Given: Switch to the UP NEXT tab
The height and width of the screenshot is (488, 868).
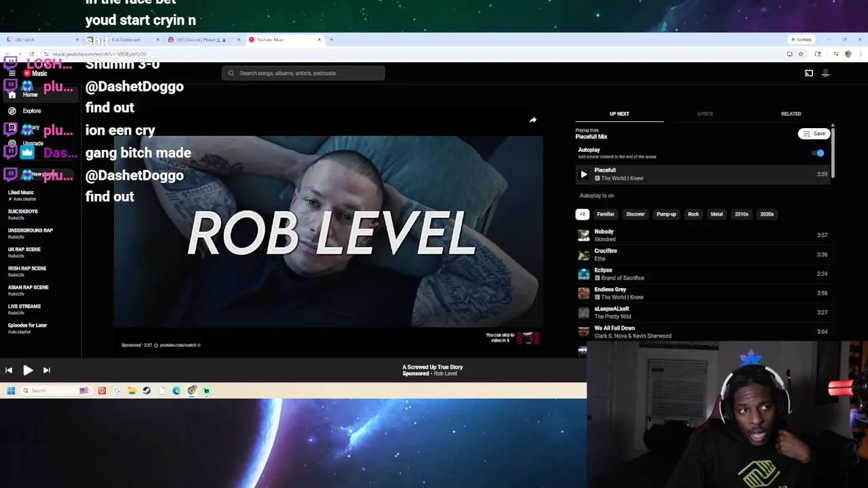Looking at the screenshot, I should [x=619, y=114].
